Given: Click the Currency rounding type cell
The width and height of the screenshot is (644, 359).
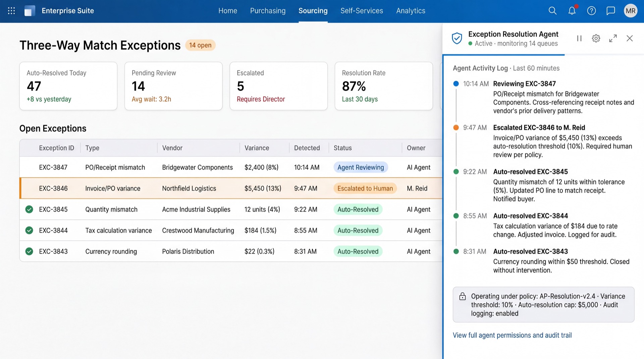Looking at the screenshot, I should point(111,251).
